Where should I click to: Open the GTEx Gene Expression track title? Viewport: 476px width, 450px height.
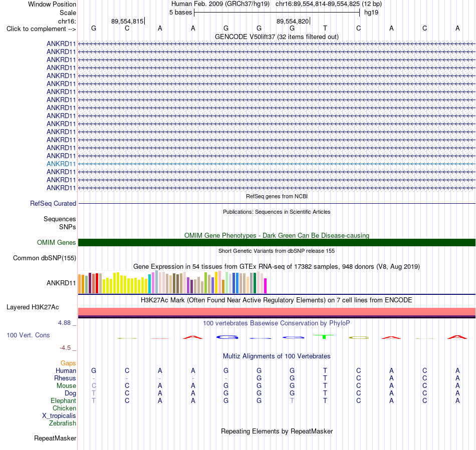277,266
